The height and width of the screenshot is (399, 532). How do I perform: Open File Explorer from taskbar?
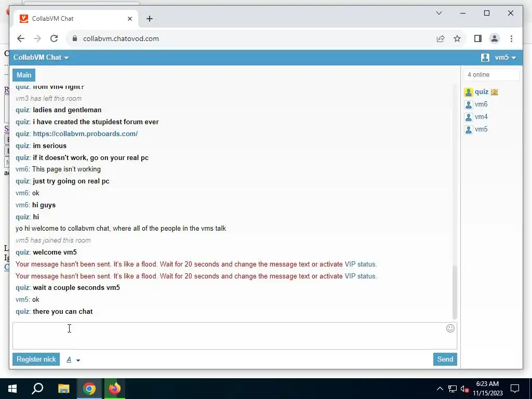coord(63,389)
